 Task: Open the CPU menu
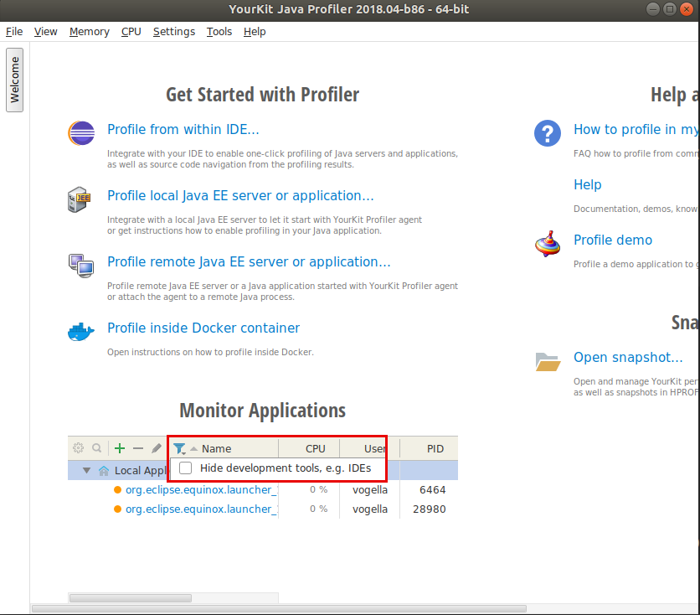pyautogui.click(x=131, y=32)
